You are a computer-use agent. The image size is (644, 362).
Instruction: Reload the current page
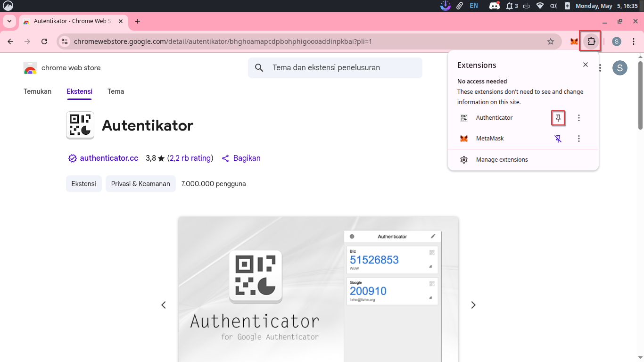click(x=44, y=41)
